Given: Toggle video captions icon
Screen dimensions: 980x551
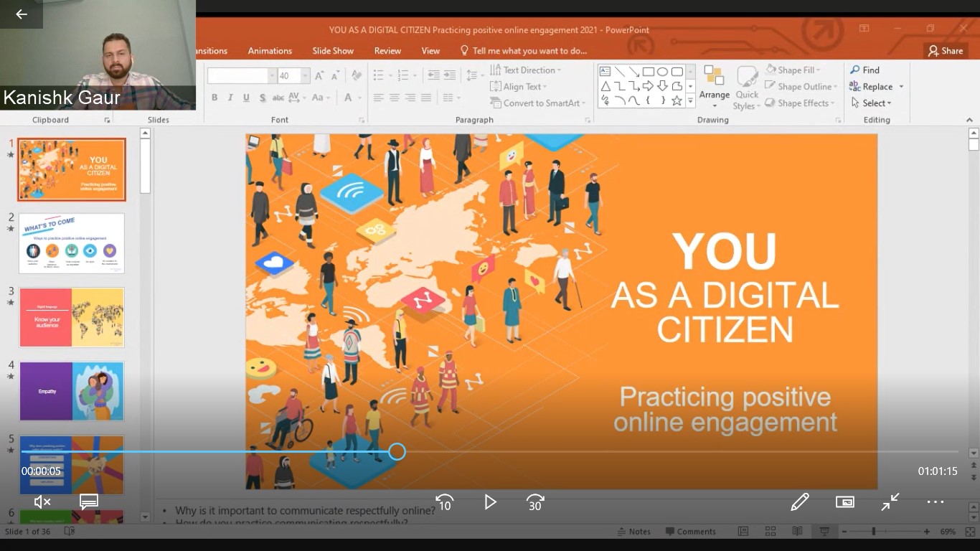Looking at the screenshot, I should tap(89, 502).
